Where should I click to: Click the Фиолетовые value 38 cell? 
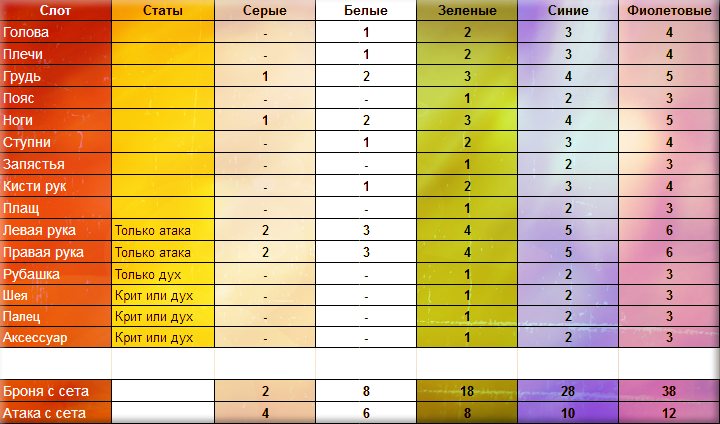click(x=669, y=391)
